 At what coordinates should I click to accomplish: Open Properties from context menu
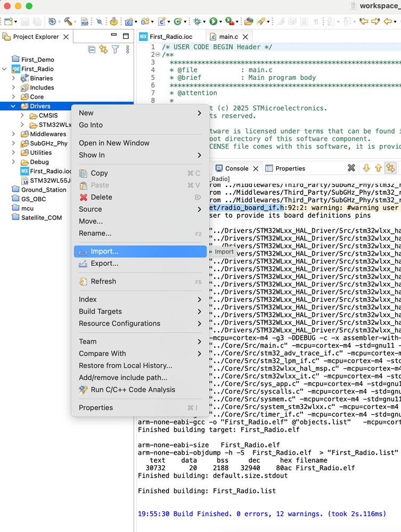(x=140, y=407)
